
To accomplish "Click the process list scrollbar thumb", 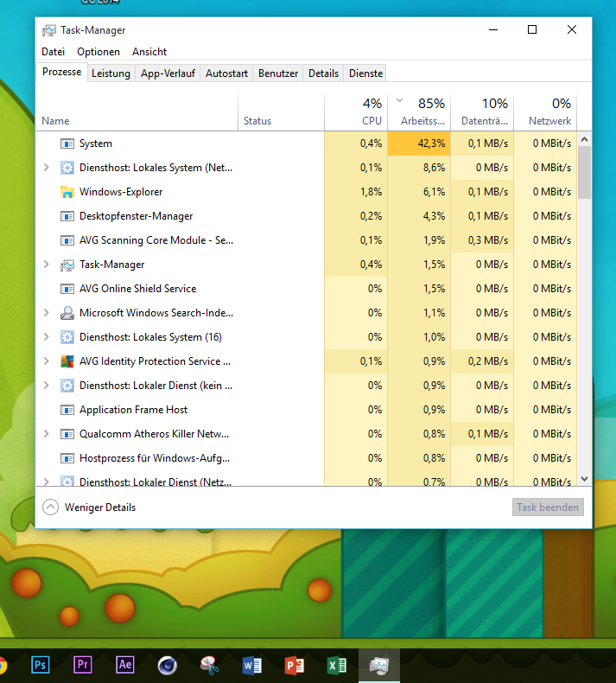I will pos(585,173).
